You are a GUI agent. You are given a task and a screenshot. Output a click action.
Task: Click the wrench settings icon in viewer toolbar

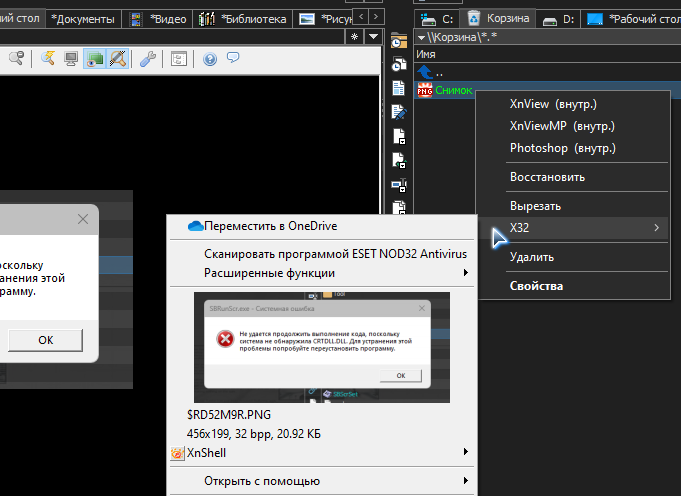(147, 59)
